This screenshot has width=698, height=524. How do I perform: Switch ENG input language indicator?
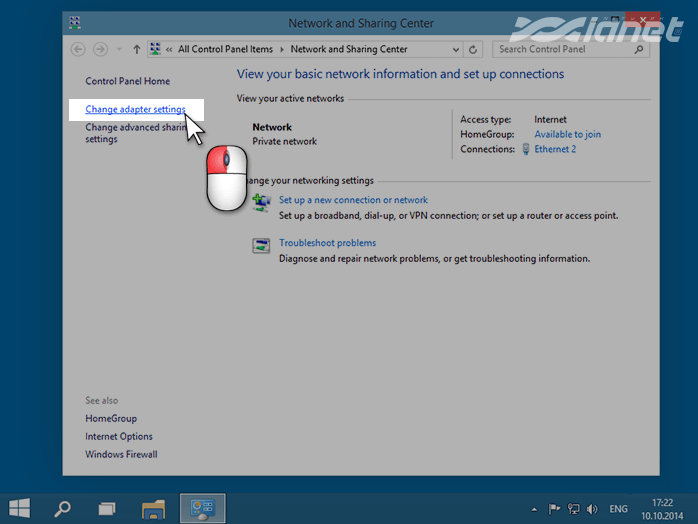pos(619,509)
